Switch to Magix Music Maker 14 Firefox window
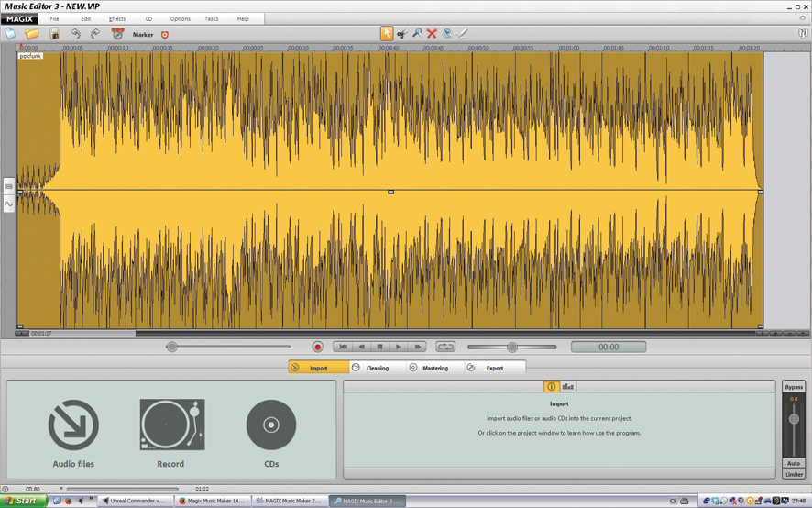 point(212,501)
